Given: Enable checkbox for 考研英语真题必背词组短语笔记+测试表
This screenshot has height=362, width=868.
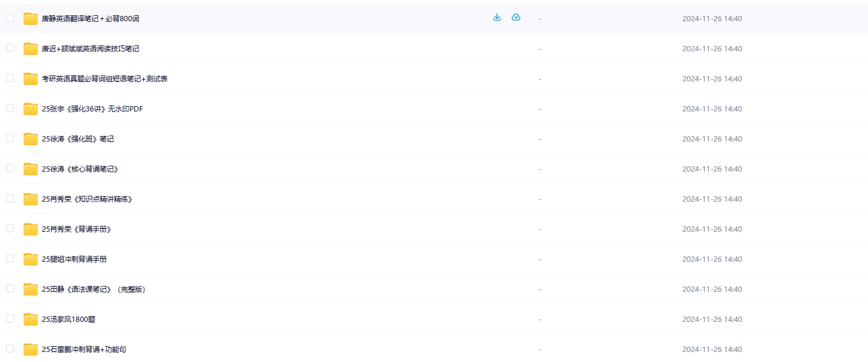Looking at the screenshot, I should (10, 78).
